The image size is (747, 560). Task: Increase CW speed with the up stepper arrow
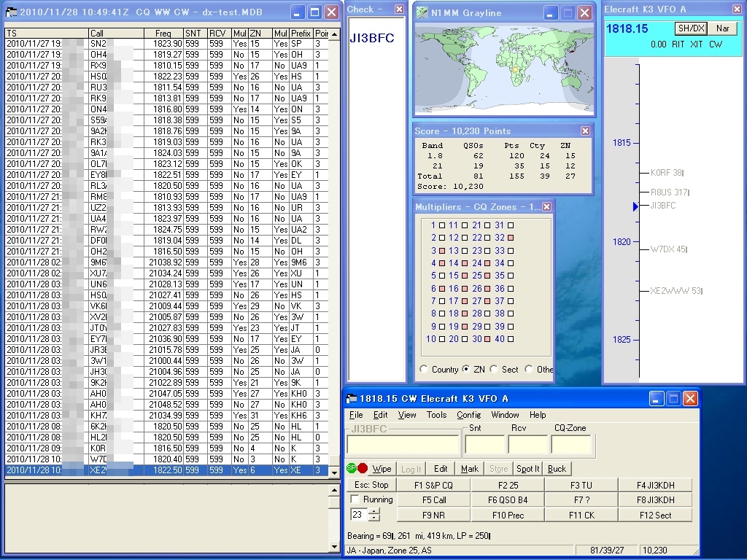[x=374, y=512]
